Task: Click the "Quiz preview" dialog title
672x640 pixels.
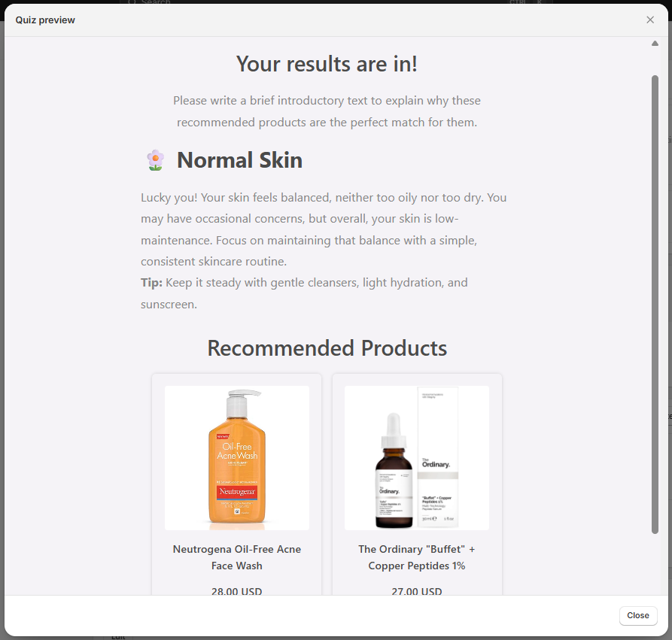Action: pos(45,20)
